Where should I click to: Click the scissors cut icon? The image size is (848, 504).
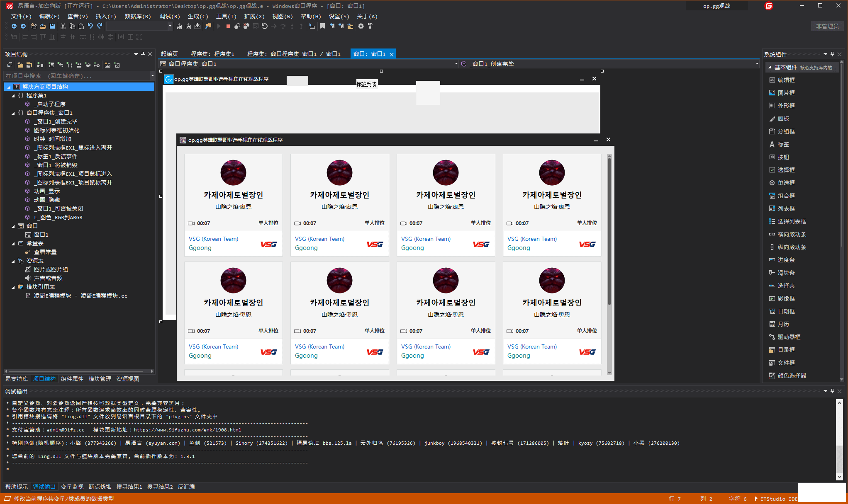[x=63, y=26]
